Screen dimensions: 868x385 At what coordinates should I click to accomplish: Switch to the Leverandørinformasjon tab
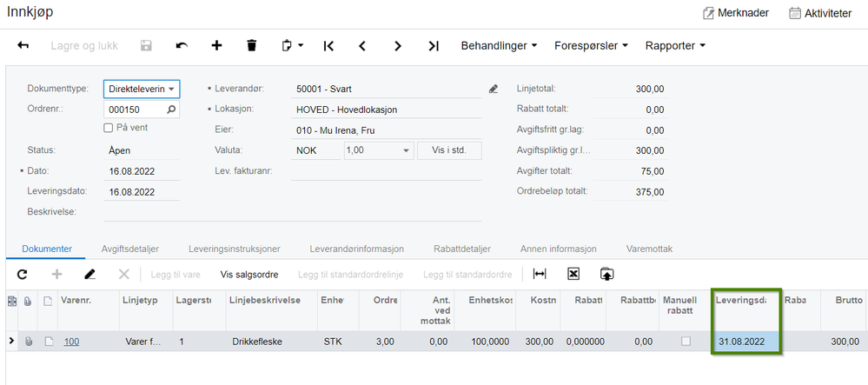[x=357, y=249]
